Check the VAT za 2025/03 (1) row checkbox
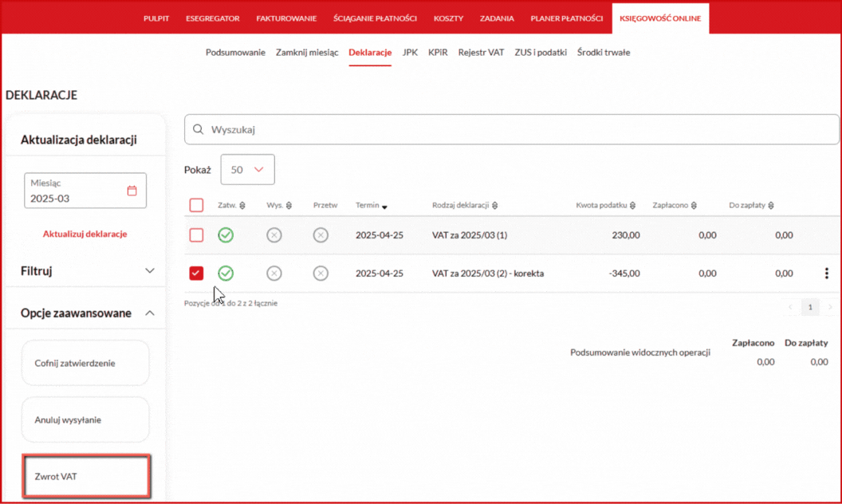The width and height of the screenshot is (842, 504). [196, 235]
